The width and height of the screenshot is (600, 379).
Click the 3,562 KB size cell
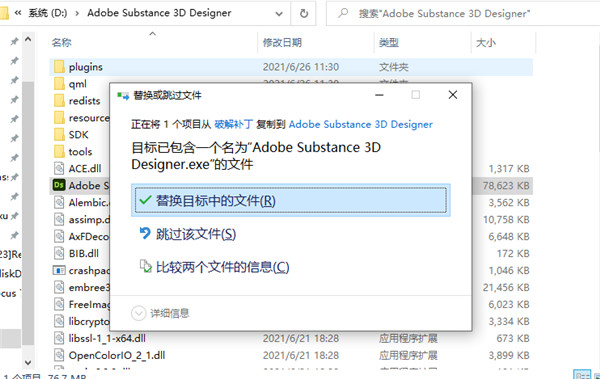click(x=509, y=203)
